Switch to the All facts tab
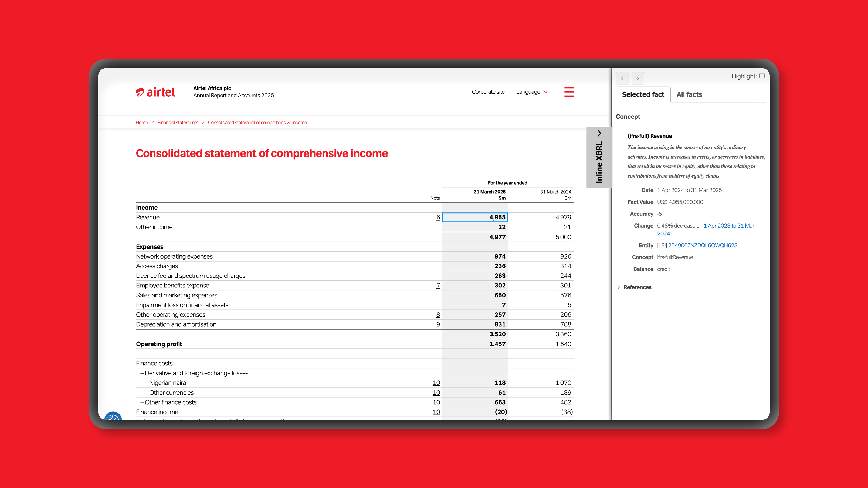Image resolution: width=868 pixels, height=488 pixels. (689, 94)
